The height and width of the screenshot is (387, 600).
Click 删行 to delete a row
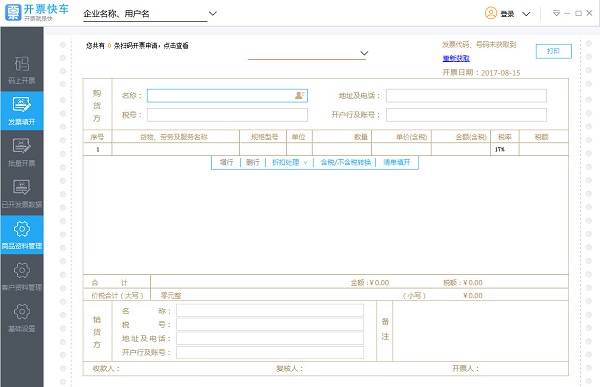click(253, 162)
